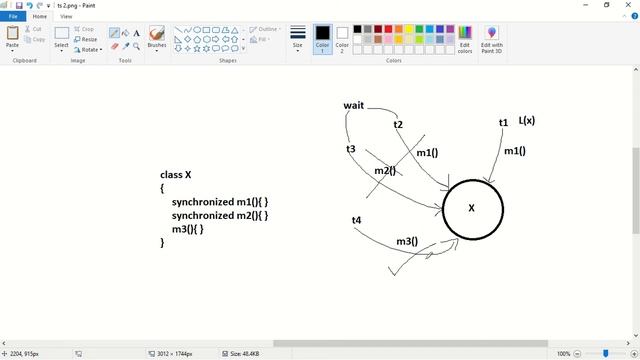Choose the Line shape
Viewport: 640px width, 360px height.
(x=178, y=30)
